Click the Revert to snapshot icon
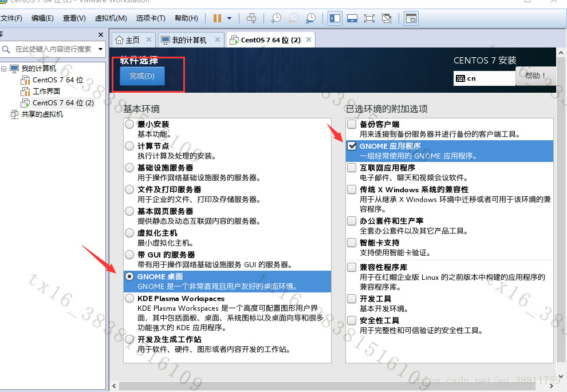567x392 pixels. [294, 18]
